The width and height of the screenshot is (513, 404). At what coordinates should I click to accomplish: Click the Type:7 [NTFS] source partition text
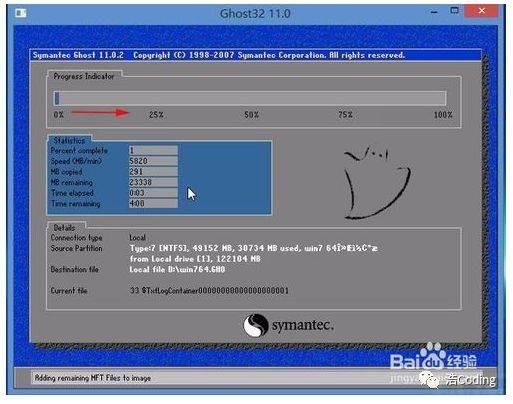[254, 248]
